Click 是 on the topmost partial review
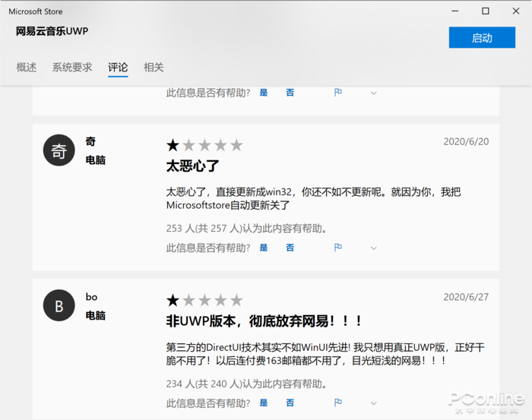 coord(264,93)
